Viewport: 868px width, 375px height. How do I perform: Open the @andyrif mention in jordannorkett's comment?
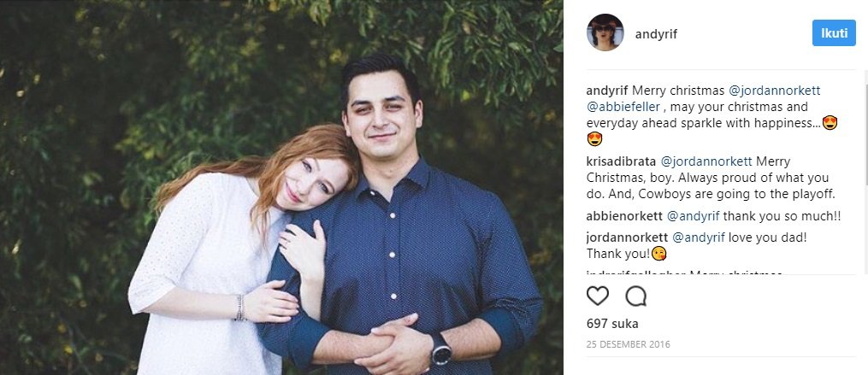click(x=698, y=237)
